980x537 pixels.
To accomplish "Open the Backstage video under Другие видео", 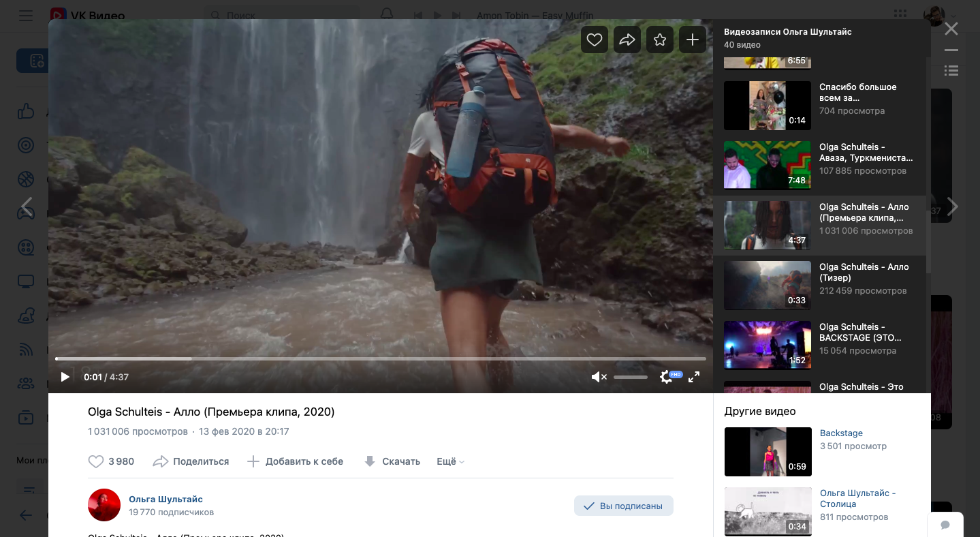I will tap(822, 452).
